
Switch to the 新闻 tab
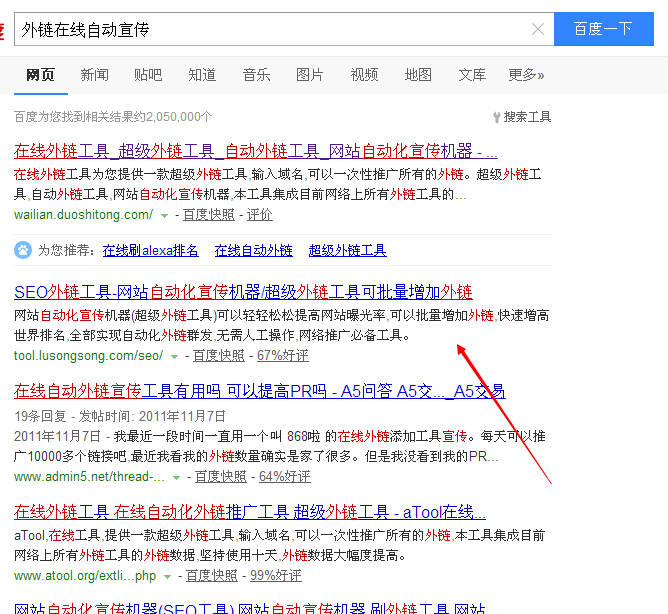click(95, 75)
